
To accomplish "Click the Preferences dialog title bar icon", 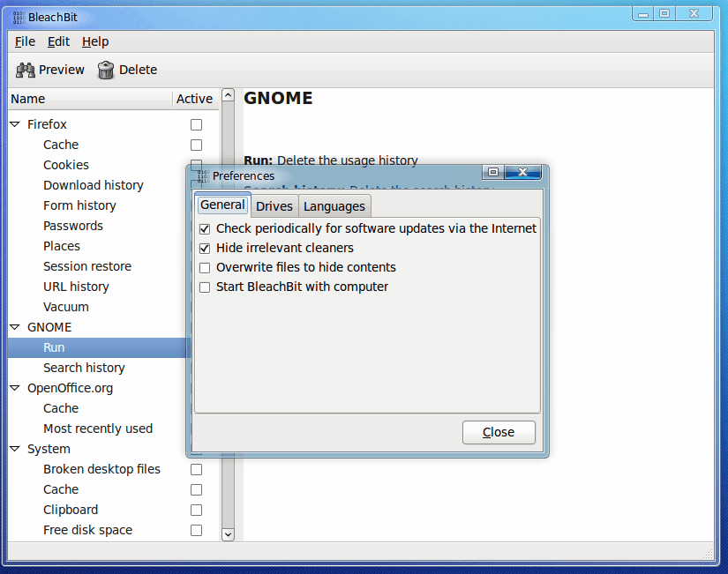I will (202, 175).
